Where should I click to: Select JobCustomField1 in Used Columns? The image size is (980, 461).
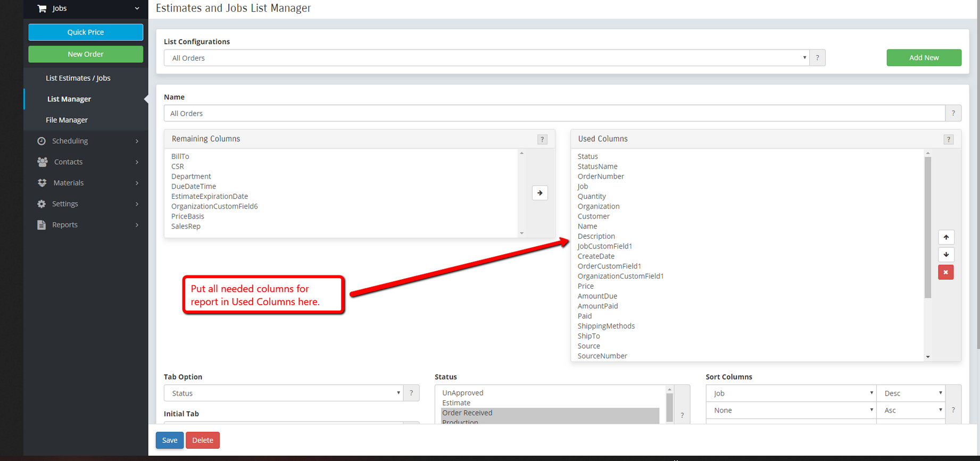[x=605, y=246]
